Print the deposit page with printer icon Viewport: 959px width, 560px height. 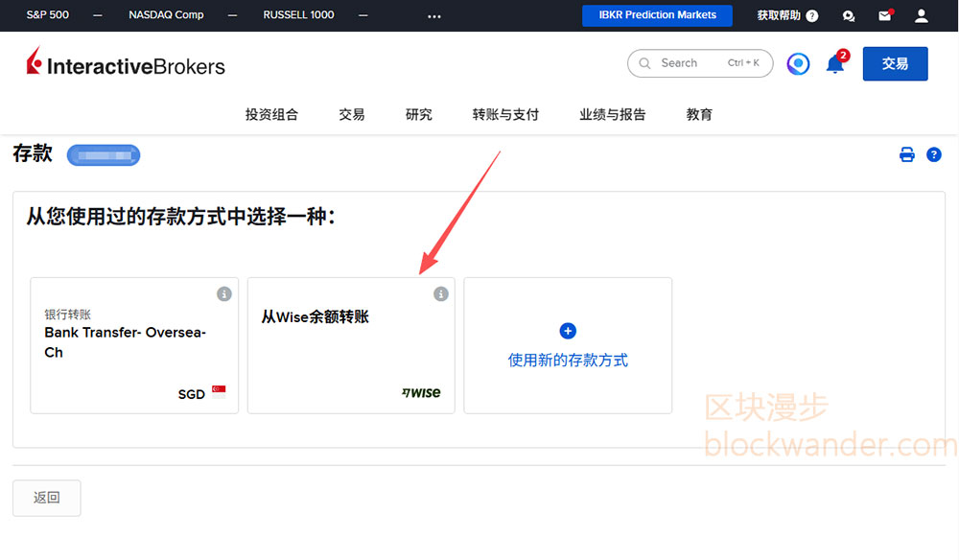point(907,154)
